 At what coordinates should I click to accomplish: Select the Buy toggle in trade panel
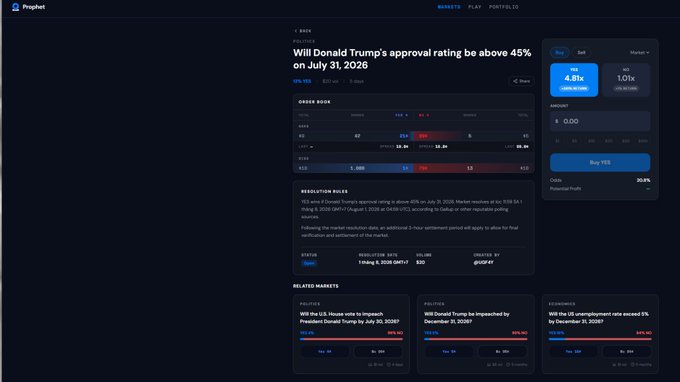pos(559,52)
